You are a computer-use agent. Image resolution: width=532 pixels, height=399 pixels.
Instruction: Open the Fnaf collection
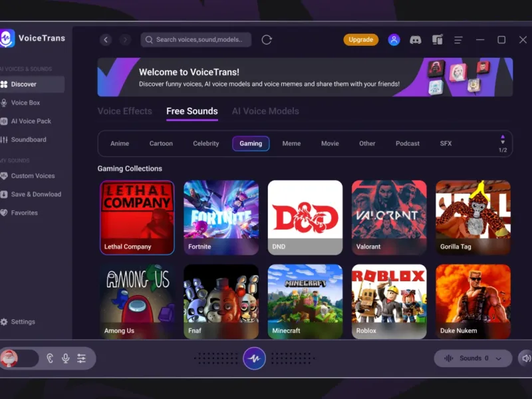tap(221, 302)
